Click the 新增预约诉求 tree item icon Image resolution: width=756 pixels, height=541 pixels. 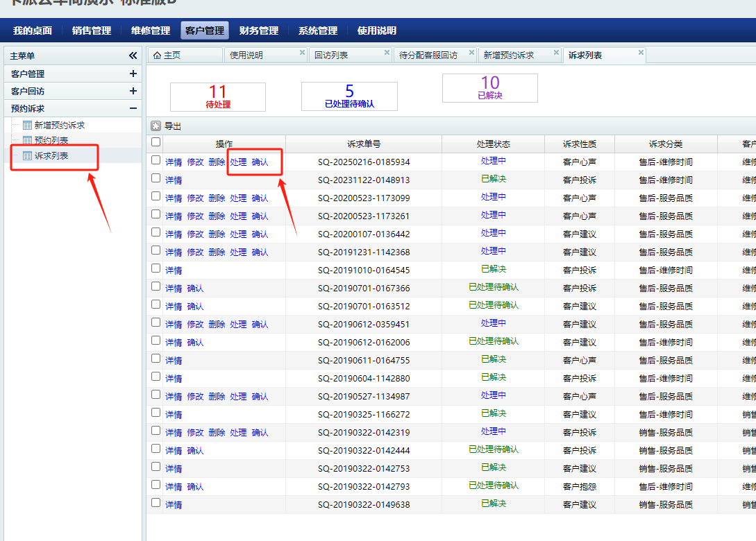pos(27,126)
